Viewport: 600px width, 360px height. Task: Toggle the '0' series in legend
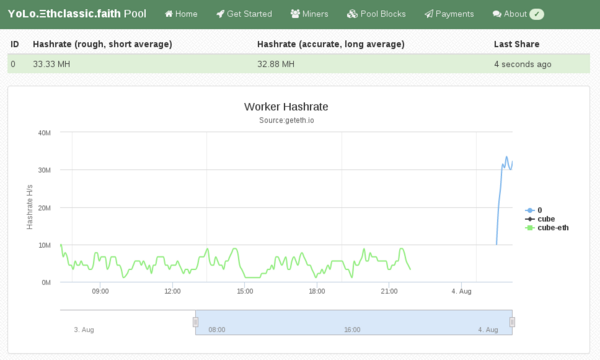[534, 210]
